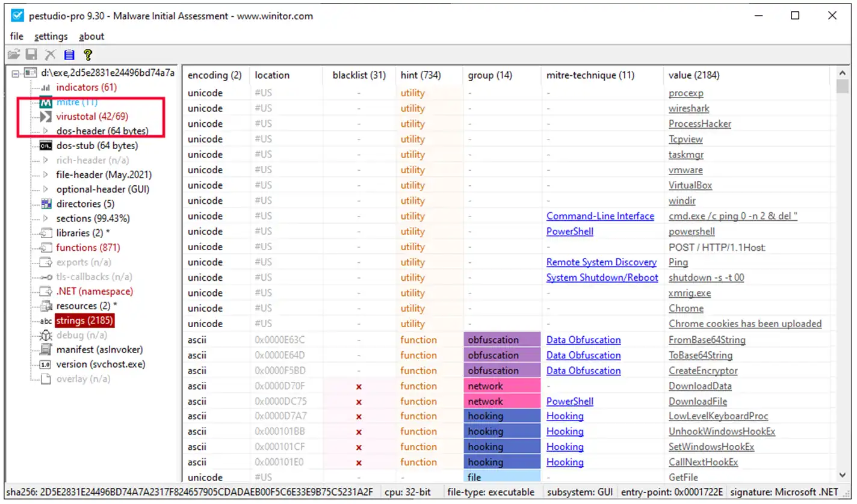Sort by the blacklist (31) column header
Image resolution: width=857 pixels, height=504 pixels.
point(359,75)
